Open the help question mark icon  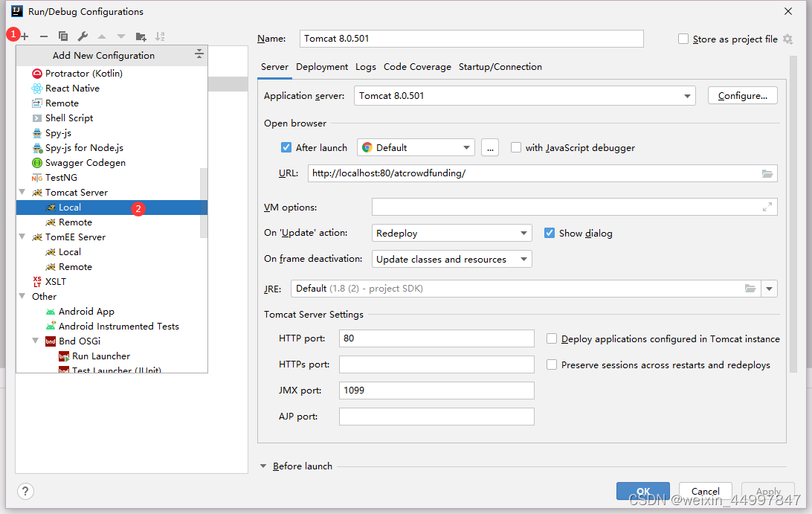(25, 491)
